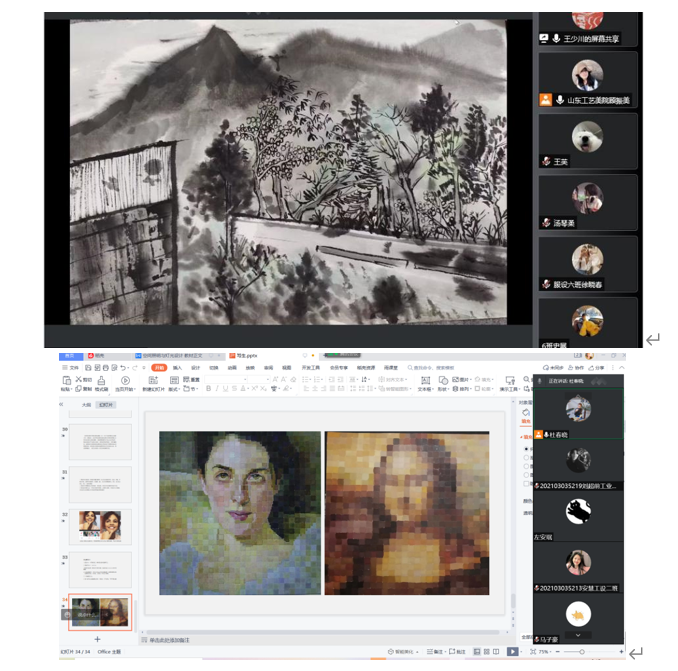Switch to the 插入 (Insert) ribbon tab

point(177,368)
